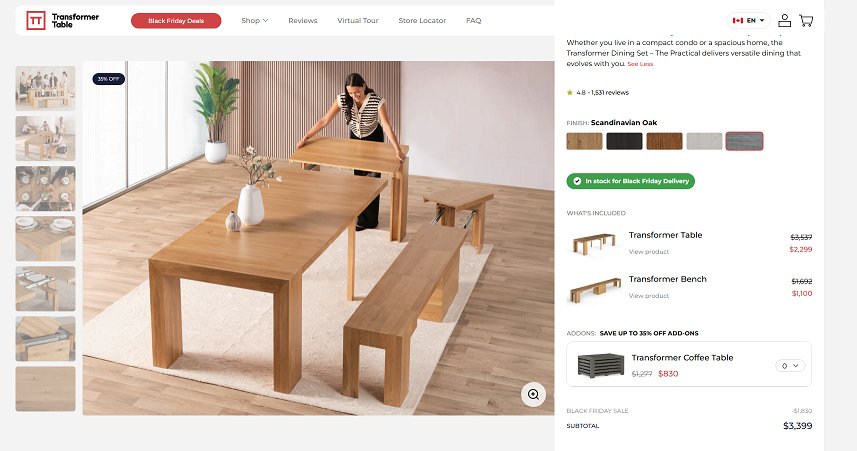This screenshot has height=451, width=857.
Task: Open the coffee table add-on dropdown
Action: [x=790, y=365]
